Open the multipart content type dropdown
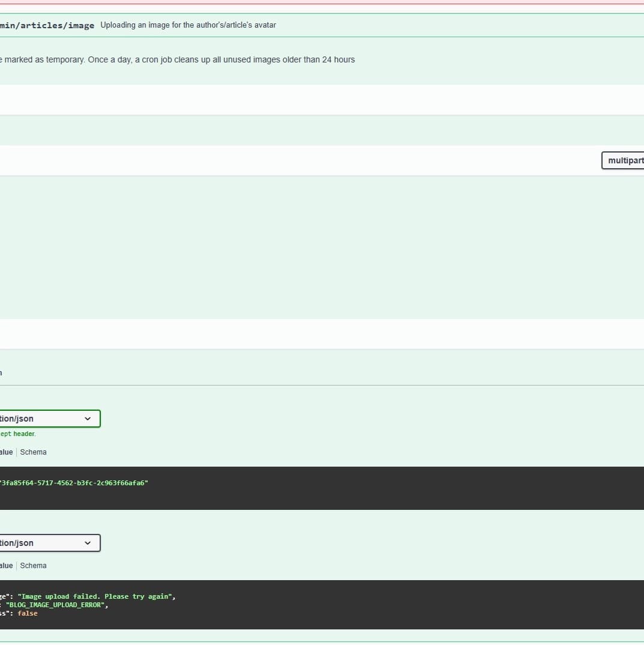Image resolution: width=644 pixels, height=645 pixels. click(622, 160)
